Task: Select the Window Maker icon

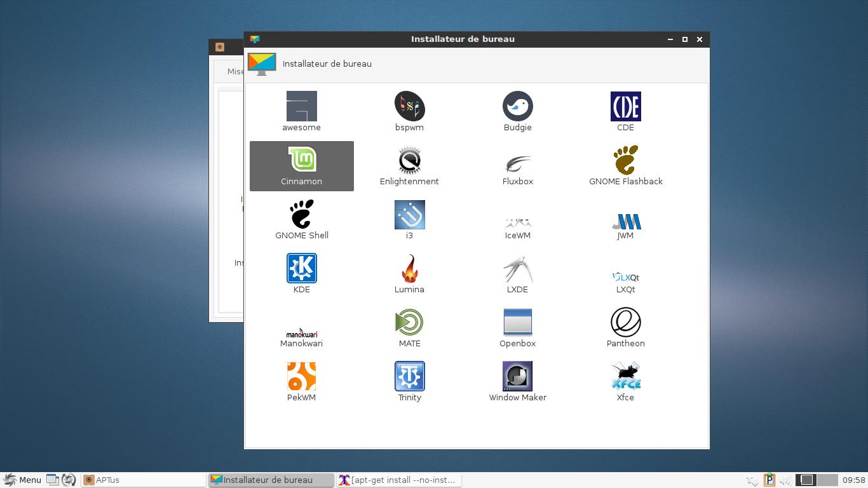Action: [517, 376]
